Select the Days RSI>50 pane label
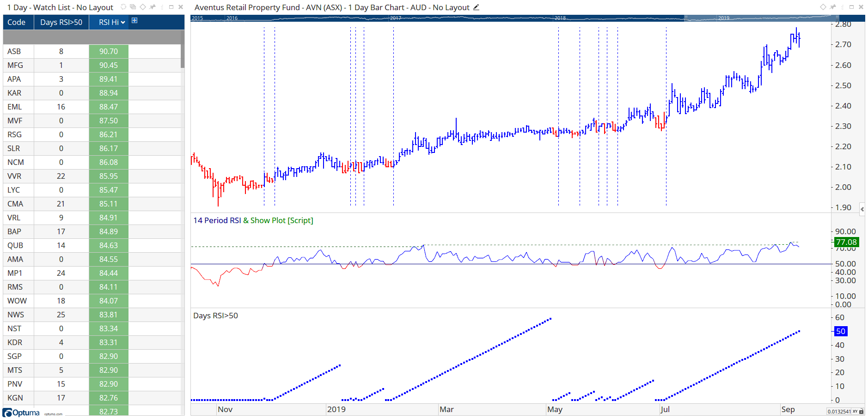 tap(215, 316)
